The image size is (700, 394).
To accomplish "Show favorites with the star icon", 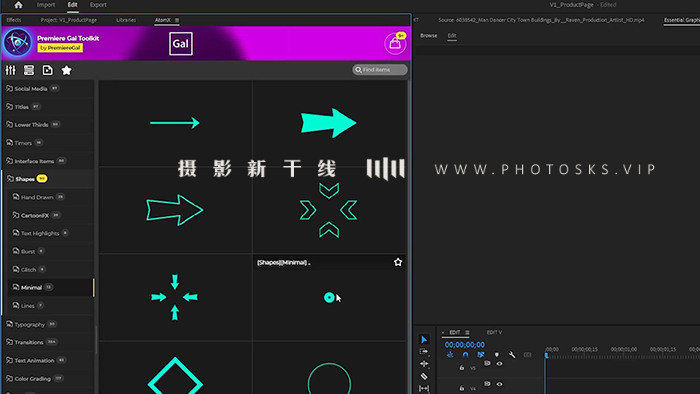I will tap(67, 70).
